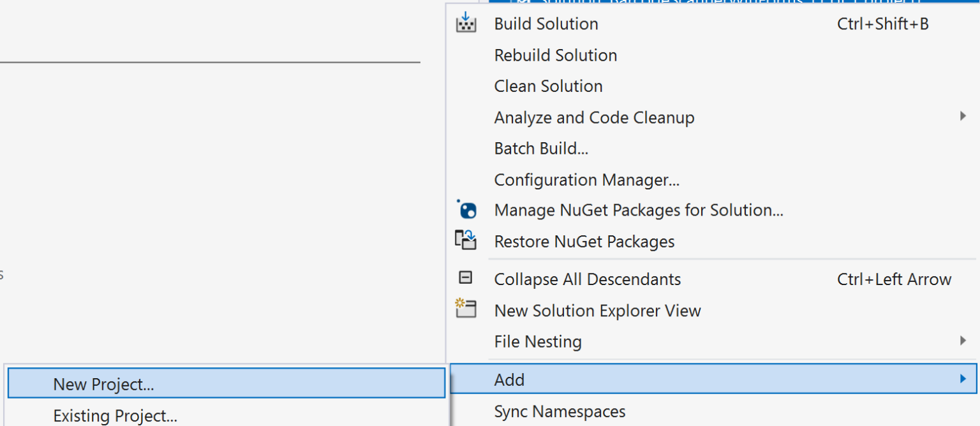Run Sync Namespaces
Screen dimensions: 980x426
[560, 411]
